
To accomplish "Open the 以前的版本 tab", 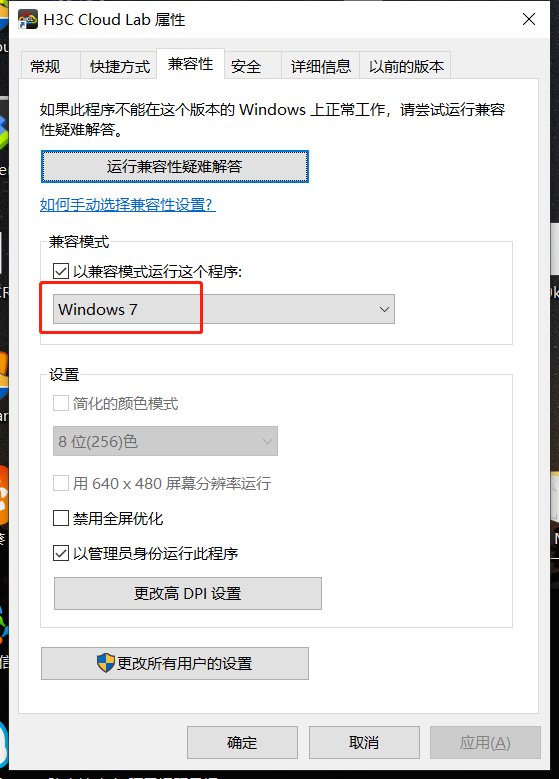I will [406, 66].
